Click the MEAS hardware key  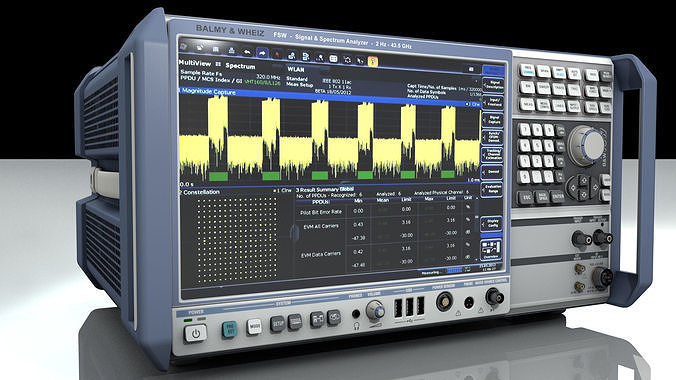(527, 104)
